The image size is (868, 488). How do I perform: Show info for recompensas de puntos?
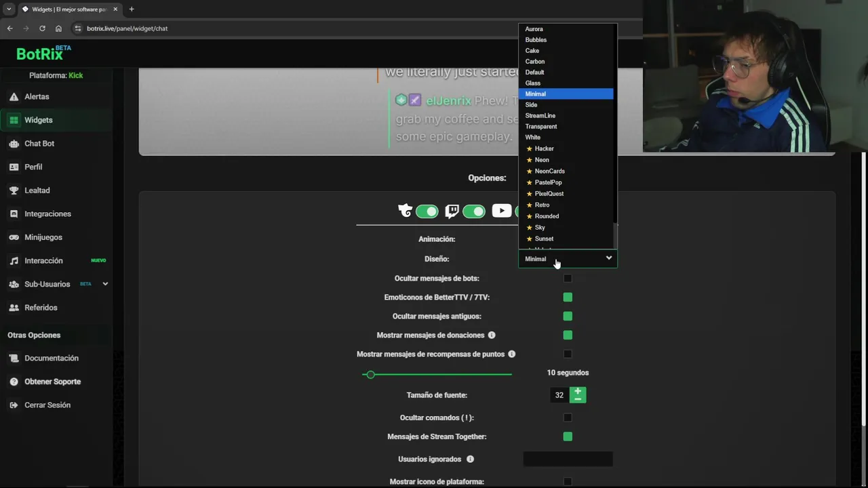tap(512, 354)
